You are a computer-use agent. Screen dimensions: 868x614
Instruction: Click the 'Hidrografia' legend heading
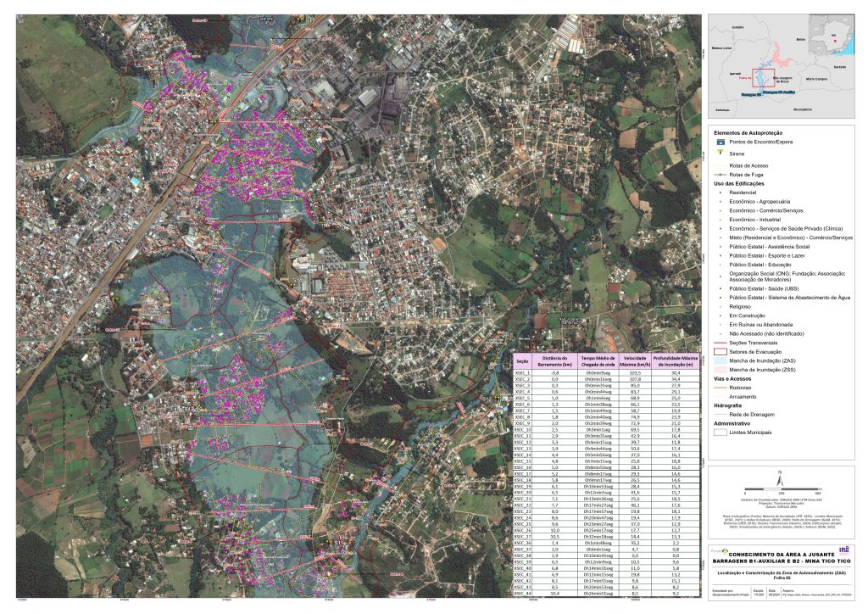coord(727,406)
